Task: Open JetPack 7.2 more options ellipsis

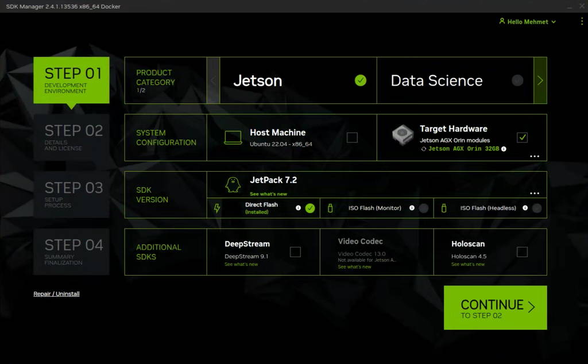Action: [535, 193]
